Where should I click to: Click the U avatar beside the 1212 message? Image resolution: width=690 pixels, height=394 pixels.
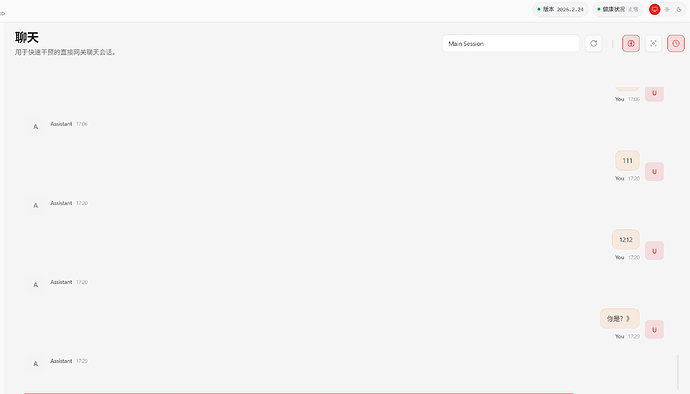point(654,251)
